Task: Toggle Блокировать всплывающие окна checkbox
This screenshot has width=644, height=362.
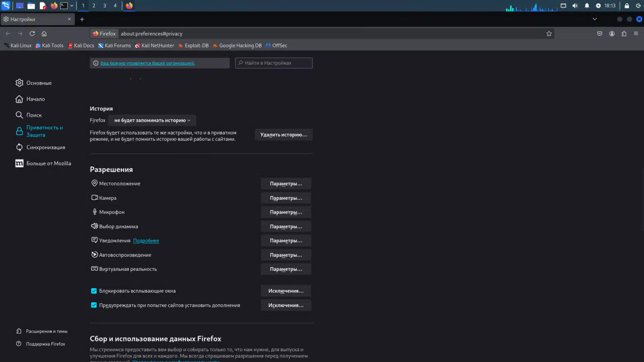Action: click(x=94, y=291)
